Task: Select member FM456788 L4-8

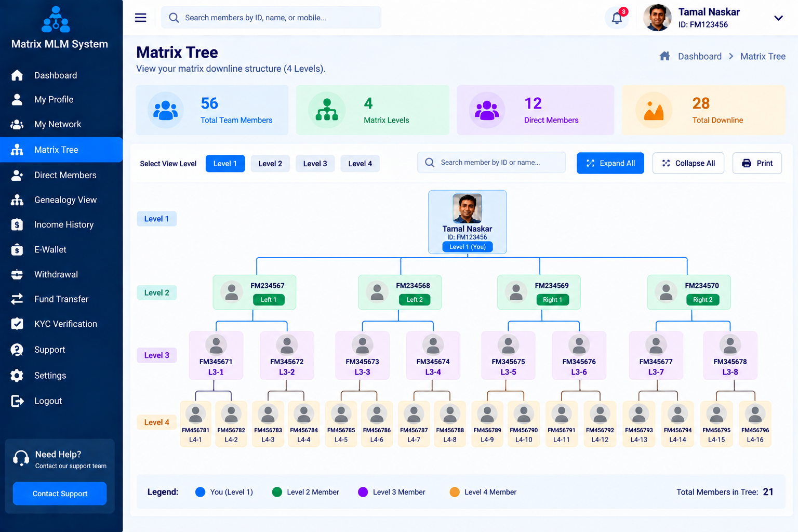Action: 450,424
